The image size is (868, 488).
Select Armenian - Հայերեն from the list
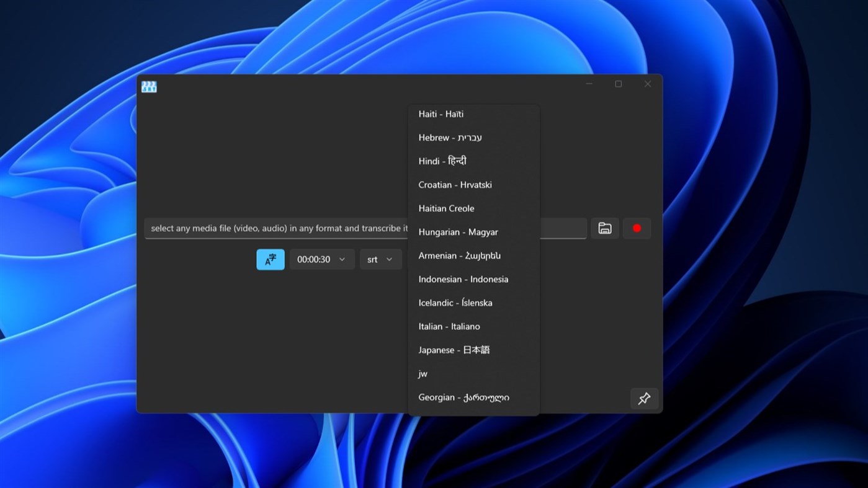pyautogui.click(x=459, y=255)
